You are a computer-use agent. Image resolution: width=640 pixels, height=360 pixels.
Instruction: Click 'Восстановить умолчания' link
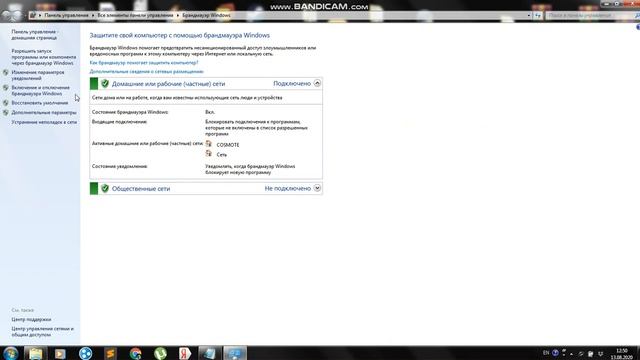coord(40,103)
